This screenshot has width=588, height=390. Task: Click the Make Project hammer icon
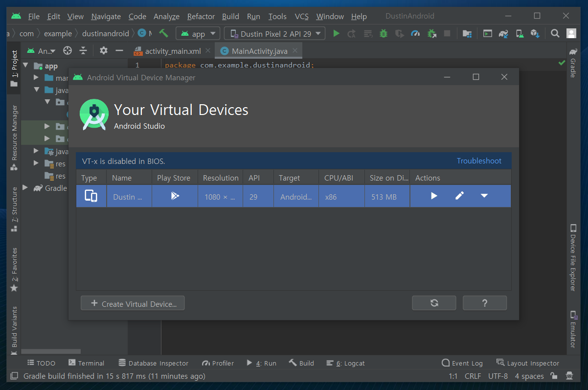[164, 33]
